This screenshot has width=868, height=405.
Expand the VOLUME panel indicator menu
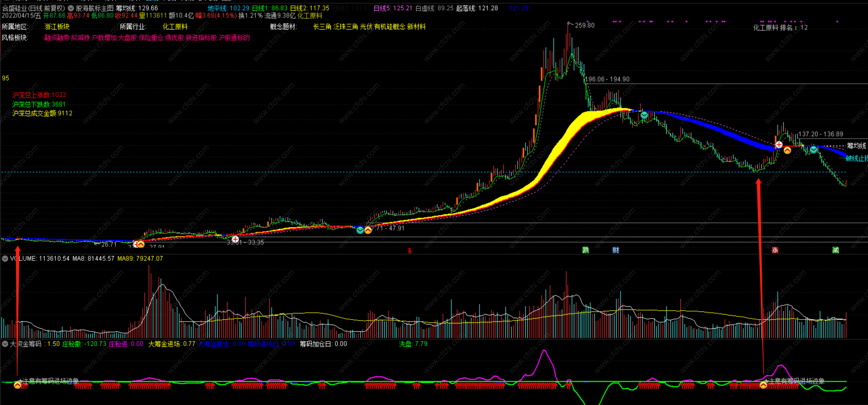[x=5, y=259]
